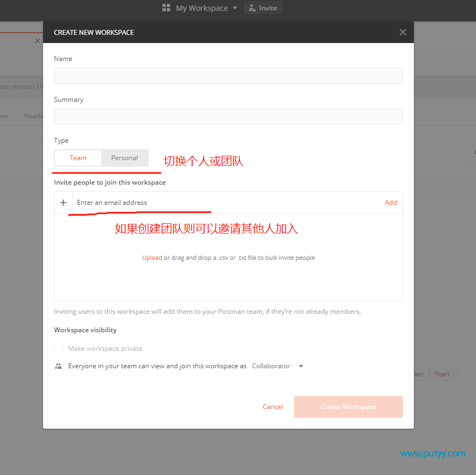Screen dimensions: 476x475
Task: Click the email address input field
Action: [x=228, y=203]
